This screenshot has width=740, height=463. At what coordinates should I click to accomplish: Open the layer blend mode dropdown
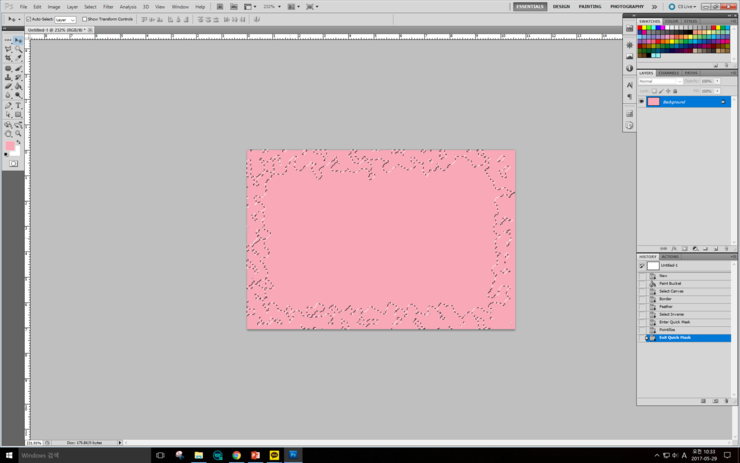pyautogui.click(x=659, y=81)
